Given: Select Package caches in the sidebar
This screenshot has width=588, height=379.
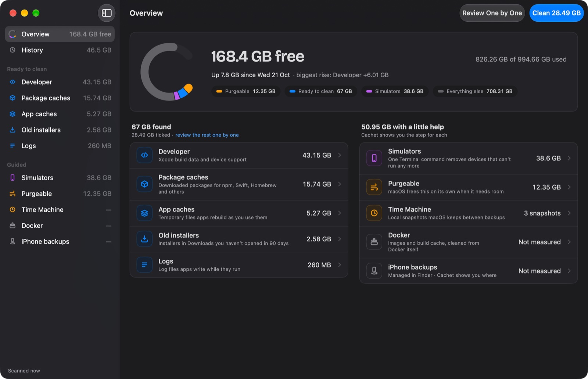Looking at the screenshot, I should pyautogui.click(x=60, y=98).
